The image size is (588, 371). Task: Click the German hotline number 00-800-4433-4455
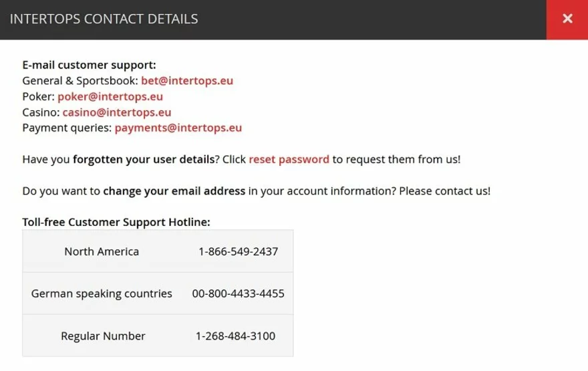[x=238, y=293]
